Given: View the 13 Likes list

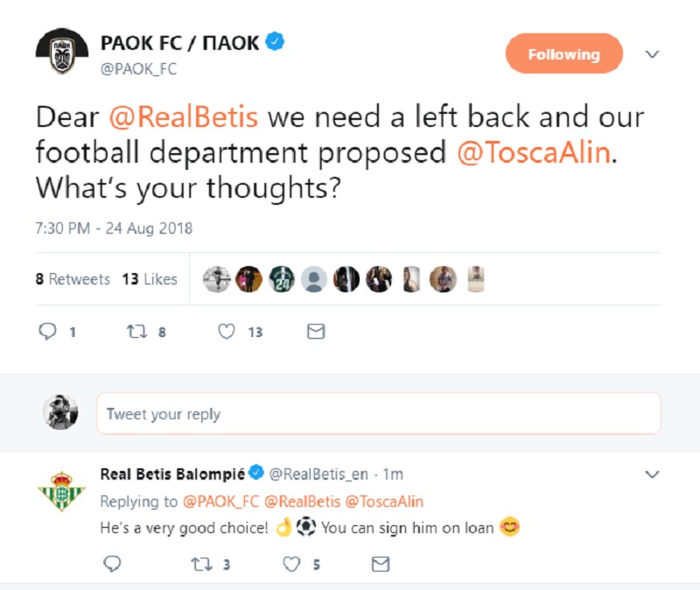Looking at the screenshot, I should pyautogui.click(x=150, y=279).
